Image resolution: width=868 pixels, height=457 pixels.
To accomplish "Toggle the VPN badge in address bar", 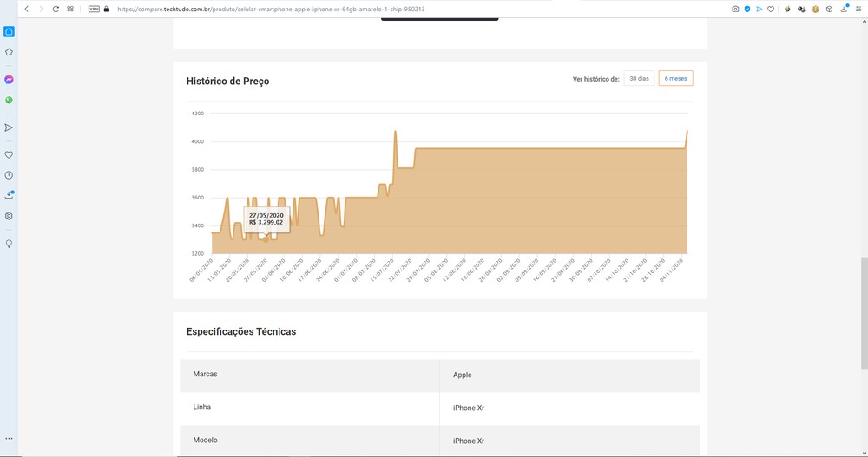I will click(94, 9).
